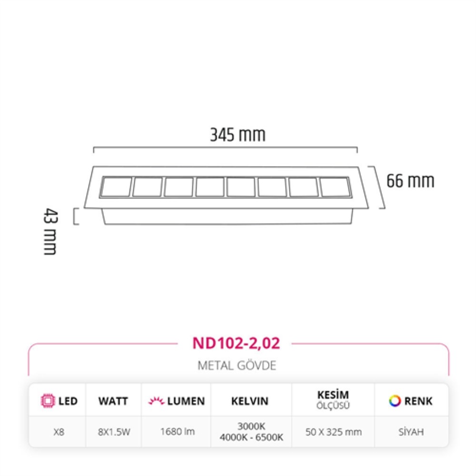476x476 pixels.
Task: Click the 345 mm width label
Action: click(238, 135)
